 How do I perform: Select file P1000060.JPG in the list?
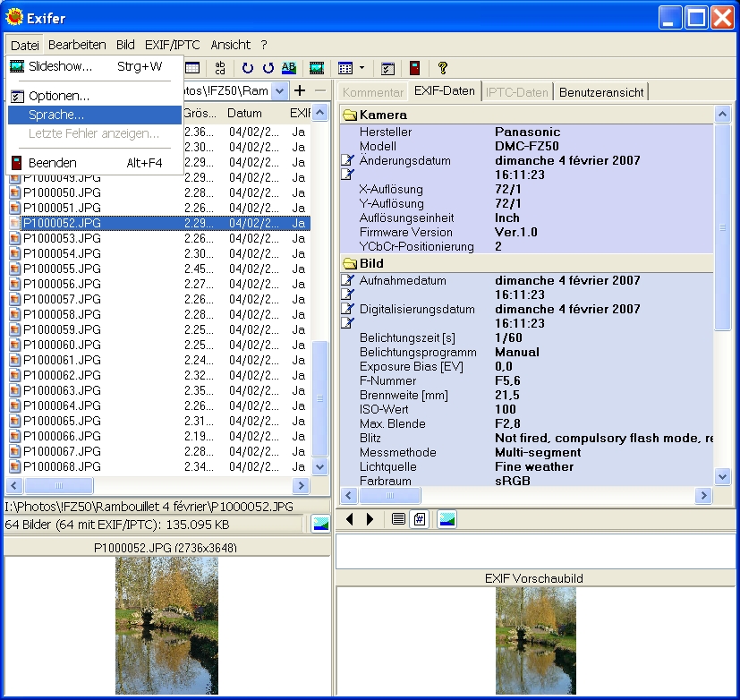[62, 345]
